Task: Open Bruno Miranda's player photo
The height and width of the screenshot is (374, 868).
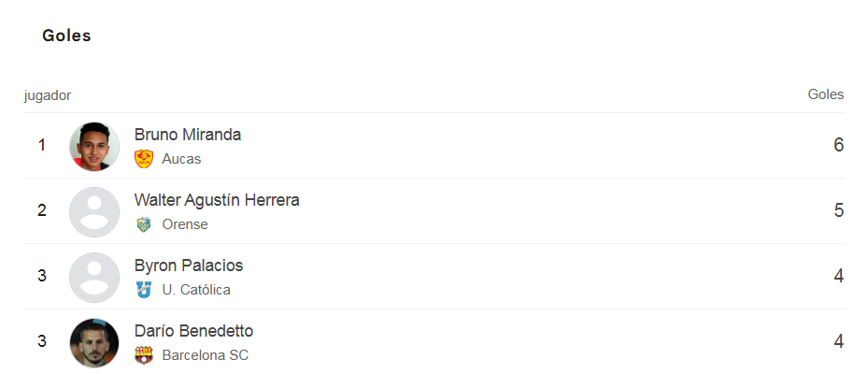Action: tap(94, 146)
